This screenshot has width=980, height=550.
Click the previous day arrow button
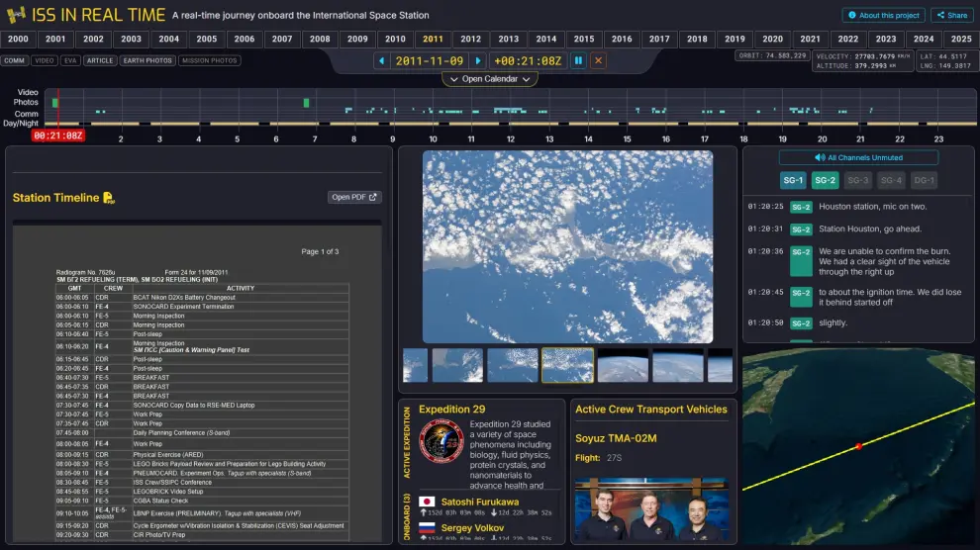coord(381,60)
